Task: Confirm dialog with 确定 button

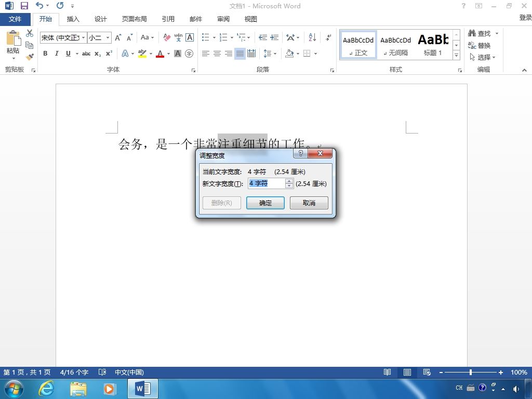Action: [265, 203]
